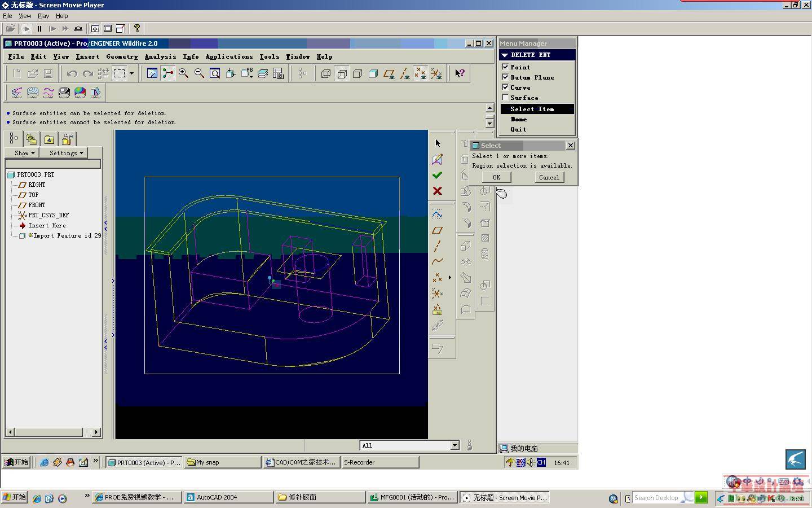
Task: Click OK in the Select dialog
Action: coord(497,177)
